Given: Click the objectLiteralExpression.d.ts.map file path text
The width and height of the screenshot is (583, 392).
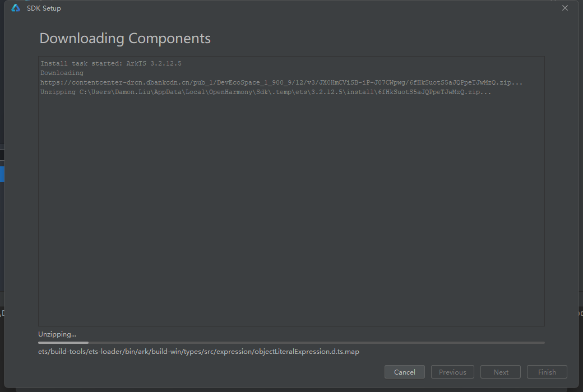Looking at the screenshot, I should pos(198,352).
